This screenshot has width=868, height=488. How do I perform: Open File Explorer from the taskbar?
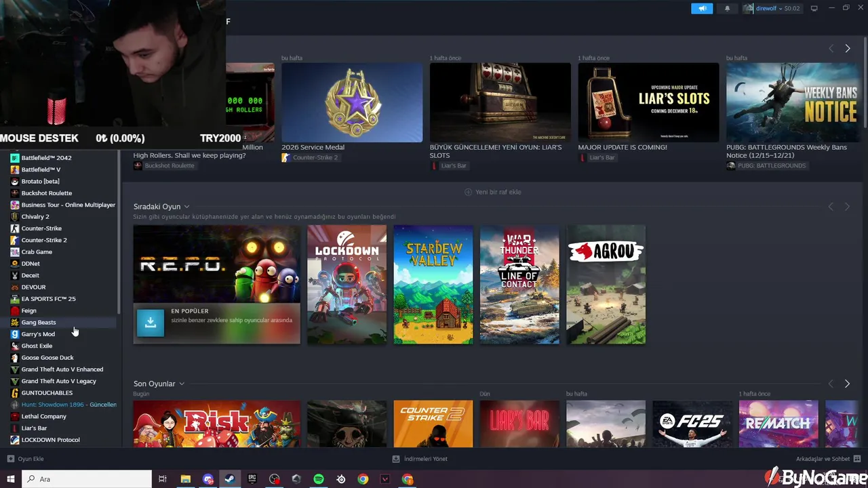tap(185, 479)
